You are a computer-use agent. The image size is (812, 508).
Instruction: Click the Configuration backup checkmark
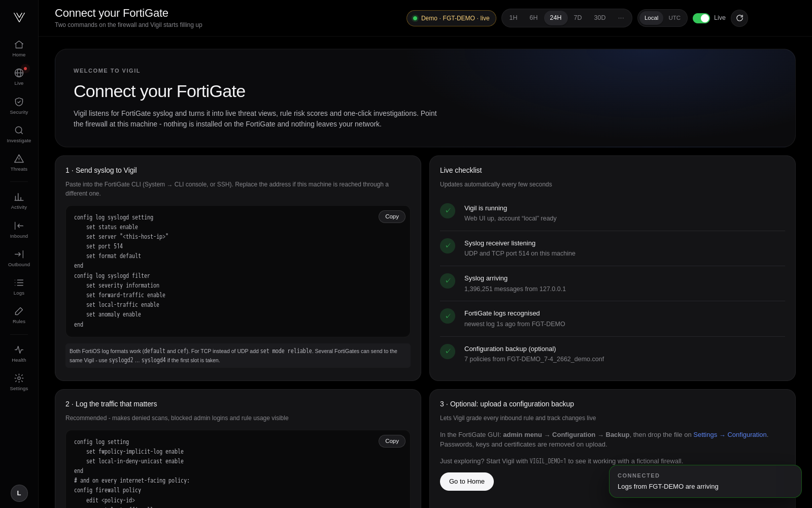click(x=448, y=352)
